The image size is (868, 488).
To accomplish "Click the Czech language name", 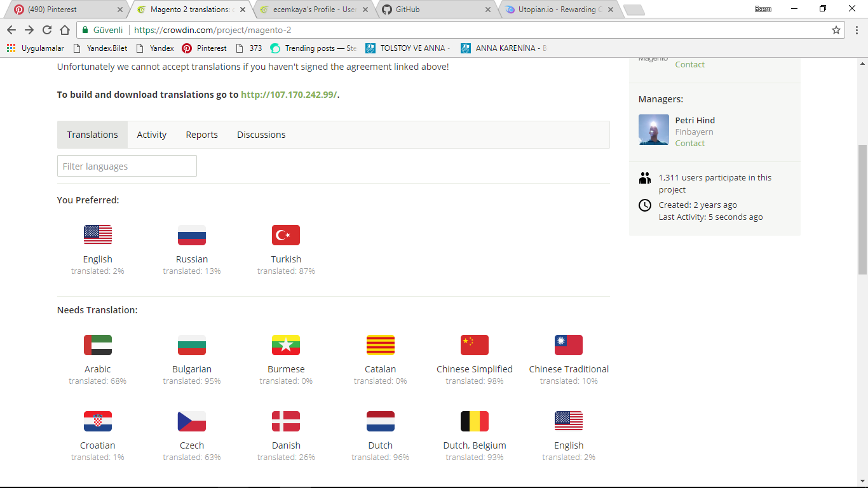I will [192, 445].
